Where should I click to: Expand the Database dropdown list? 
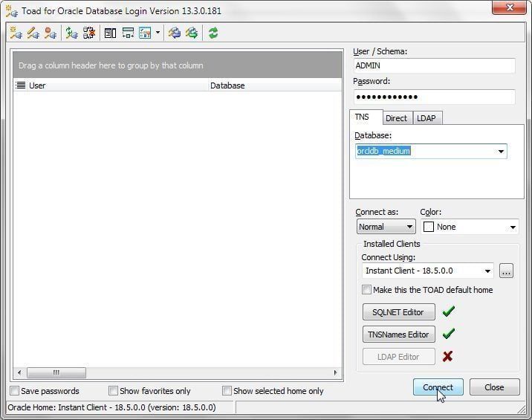tap(501, 152)
